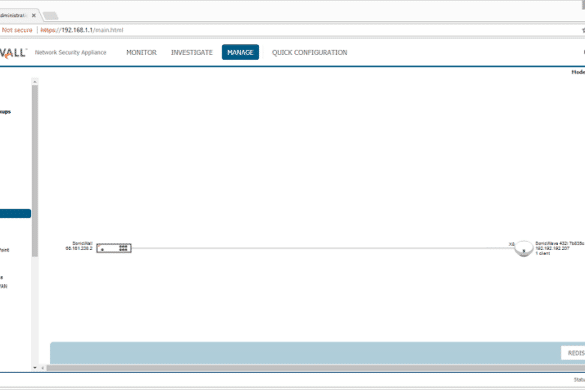The height and width of the screenshot is (390, 585).
Task: Click the 1 client text under SonicWave
Action: (x=543, y=253)
